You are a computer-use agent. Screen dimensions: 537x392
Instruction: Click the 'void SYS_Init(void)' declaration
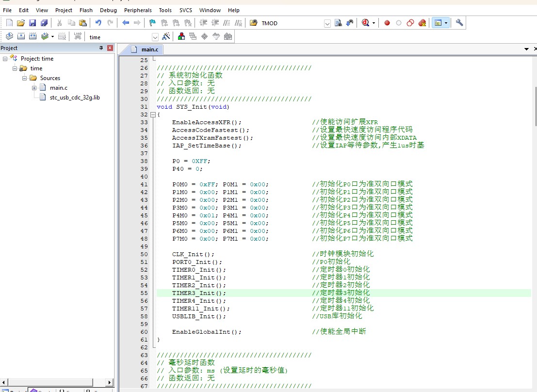[x=193, y=107]
